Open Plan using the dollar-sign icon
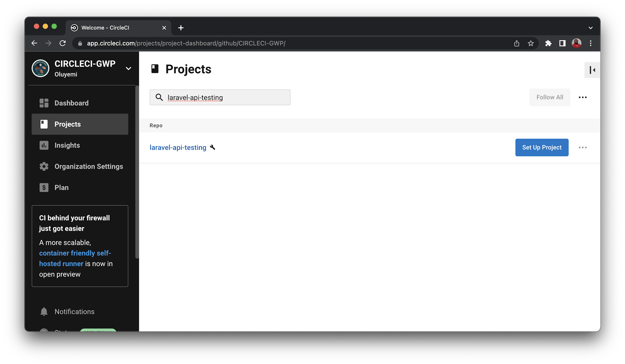Viewport: 625px width, 364px height. (x=44, y=187)
